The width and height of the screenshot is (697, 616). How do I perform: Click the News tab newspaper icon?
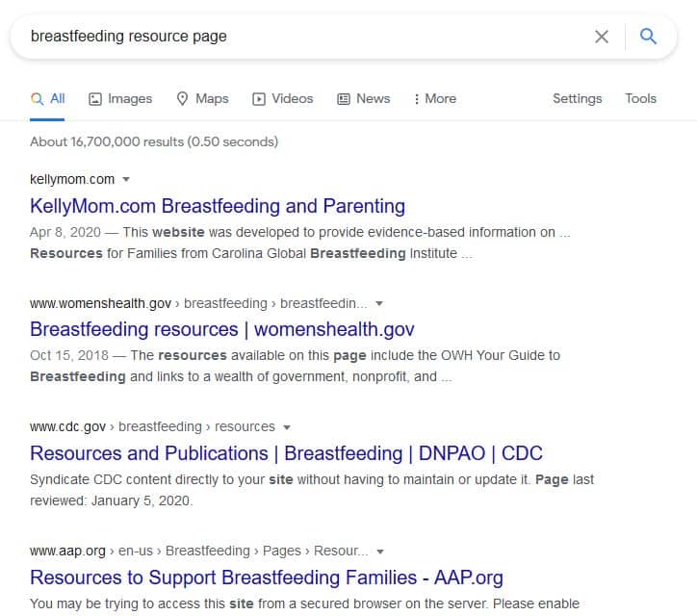344,98
